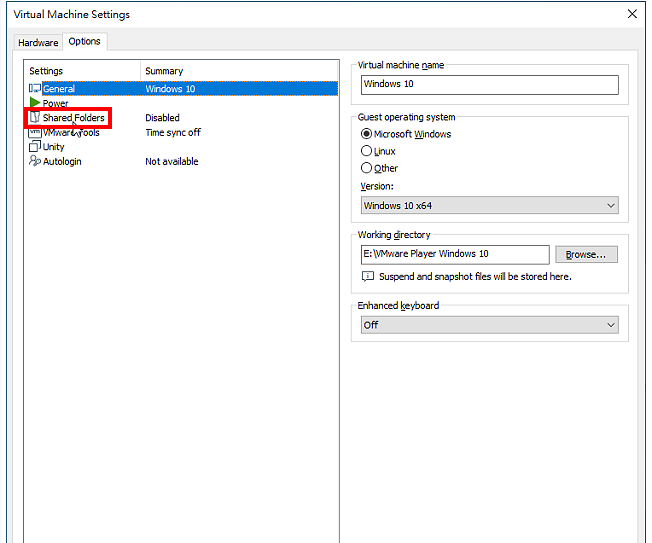Close the Virtual Machine Settings dialog
The width and height of the screenshot is (652, 543).
(632, 14)
